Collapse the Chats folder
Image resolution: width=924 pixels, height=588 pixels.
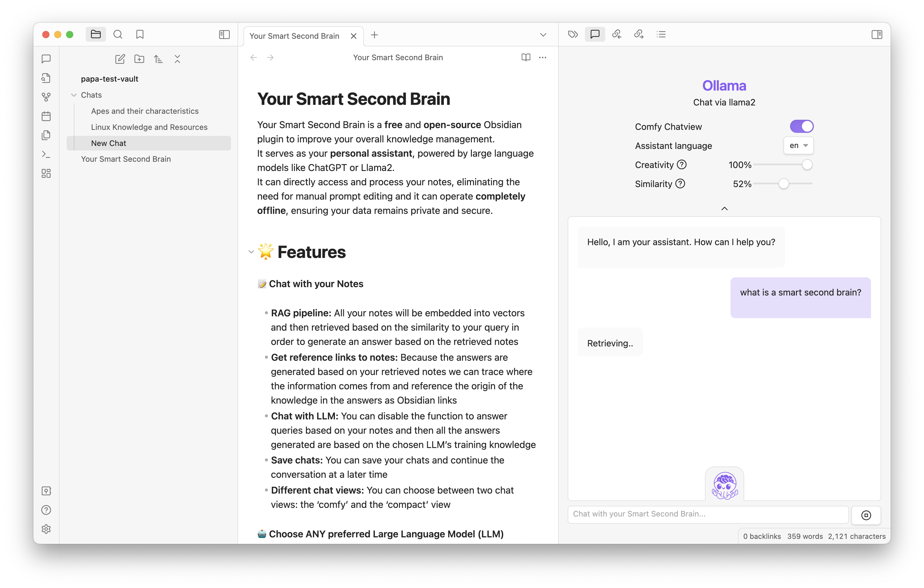[74, 95]
